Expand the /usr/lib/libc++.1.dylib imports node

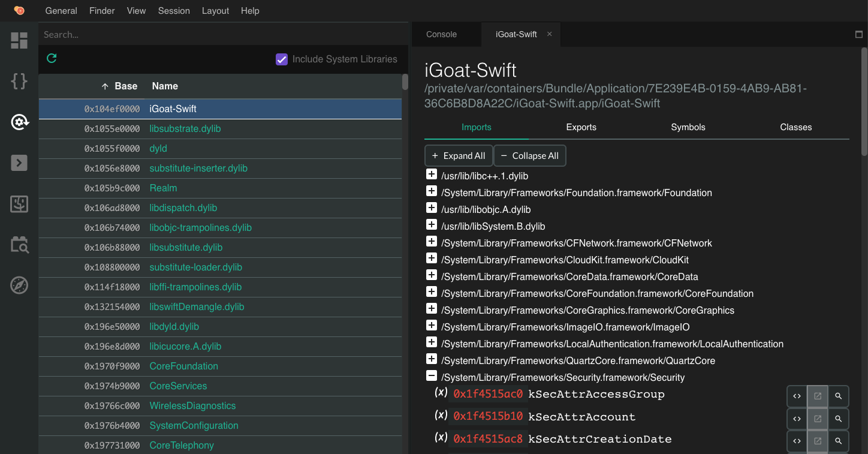pyautogui.click(x=431, y=175)
